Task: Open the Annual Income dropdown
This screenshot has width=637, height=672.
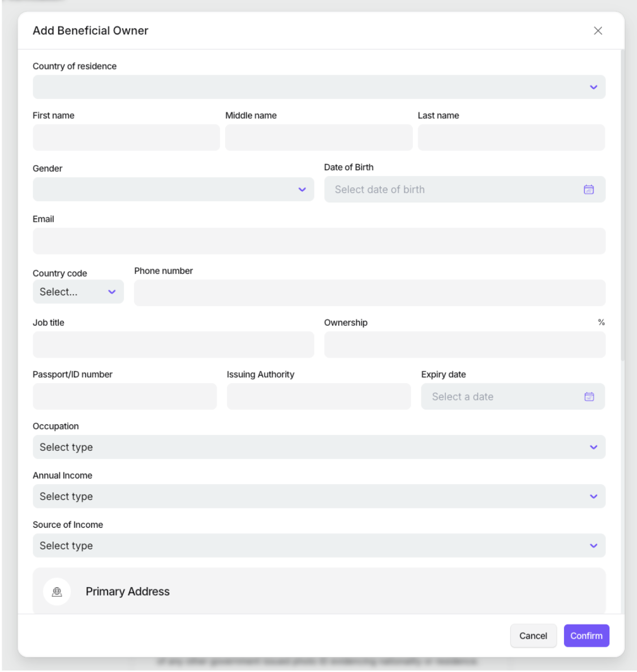Action: (x=319, y=496)
